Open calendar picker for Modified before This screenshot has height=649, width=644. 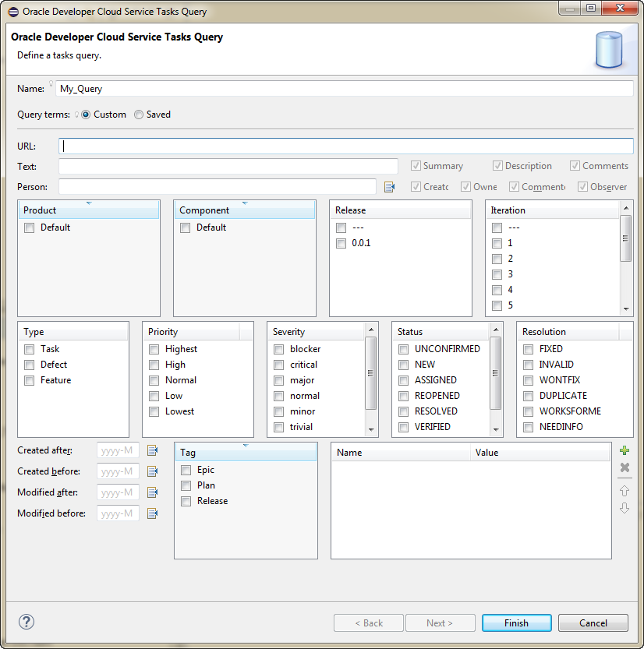coord(152,513)
